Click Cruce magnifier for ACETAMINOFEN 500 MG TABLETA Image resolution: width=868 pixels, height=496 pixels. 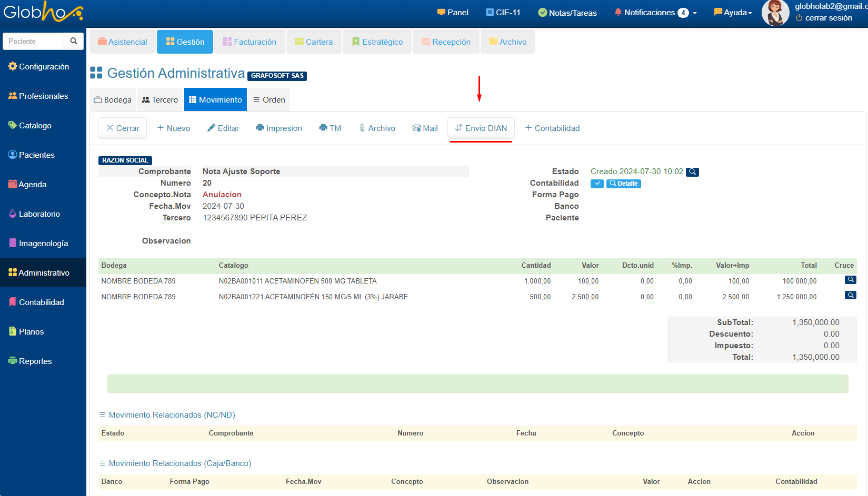pos(850,280)
